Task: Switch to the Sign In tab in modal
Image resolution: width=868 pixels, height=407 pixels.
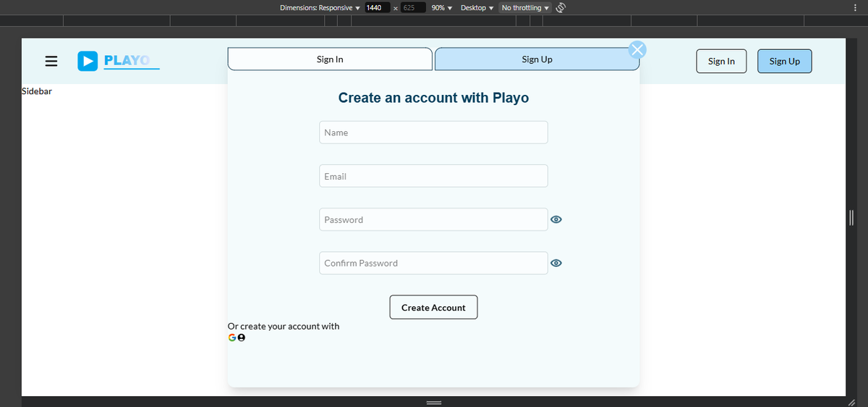Action: click(330, 59)
